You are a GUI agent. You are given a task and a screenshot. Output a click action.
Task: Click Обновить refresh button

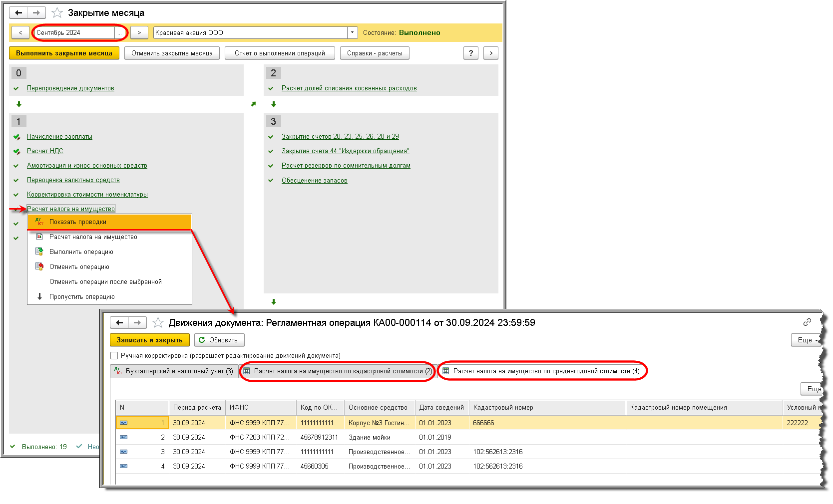click(x=219, y=340)
